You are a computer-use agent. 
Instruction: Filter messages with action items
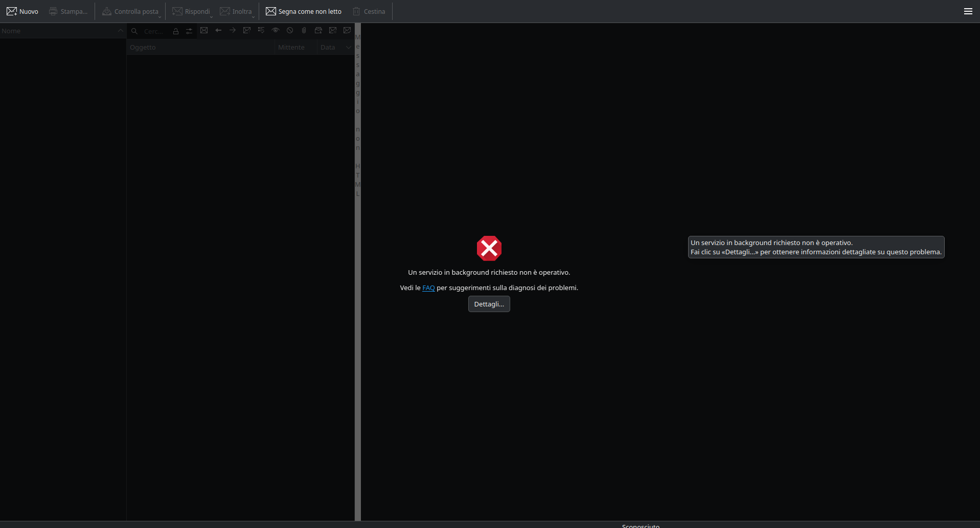tap(261, 31)
